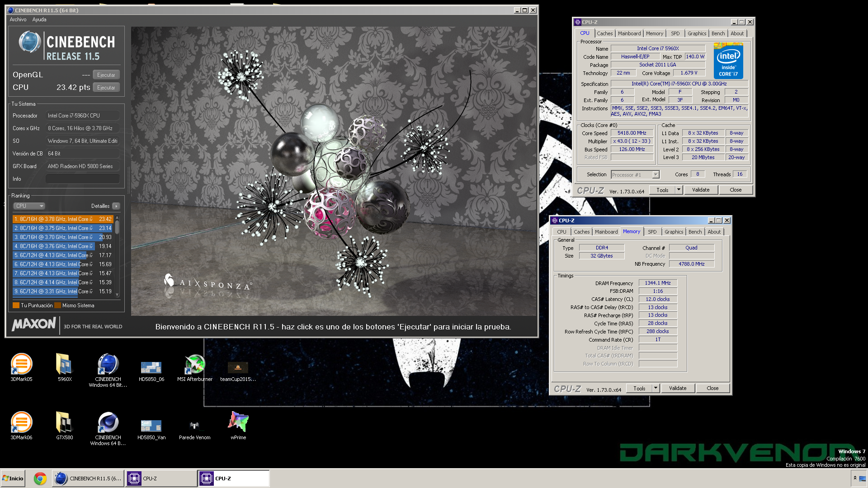Click Tu Puntuación orange legend swatch
Viewport: 868px width, 488px height.
tap(16, 305)
